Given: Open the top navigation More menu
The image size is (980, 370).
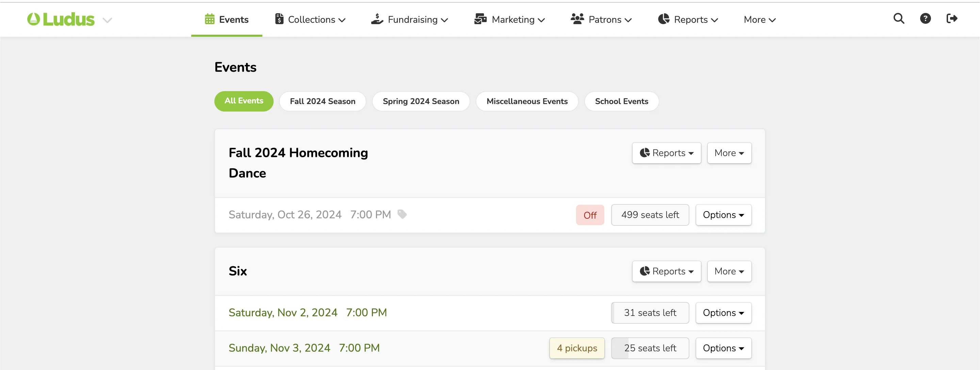Looking at the screenshot, I should 759,19.
